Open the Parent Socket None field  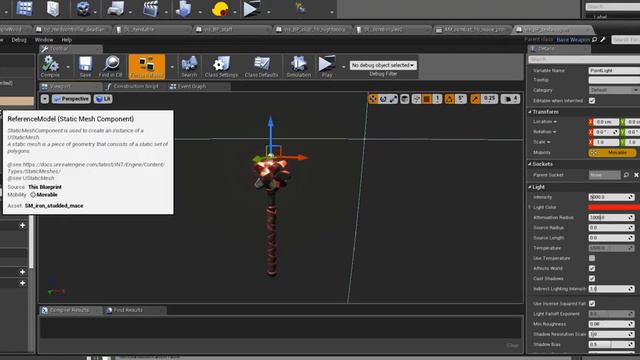pos(604,175)
